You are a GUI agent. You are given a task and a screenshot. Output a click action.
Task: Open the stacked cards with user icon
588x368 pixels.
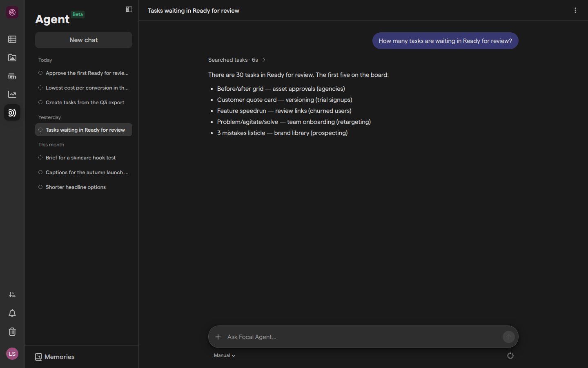click(x=12, y=76)
